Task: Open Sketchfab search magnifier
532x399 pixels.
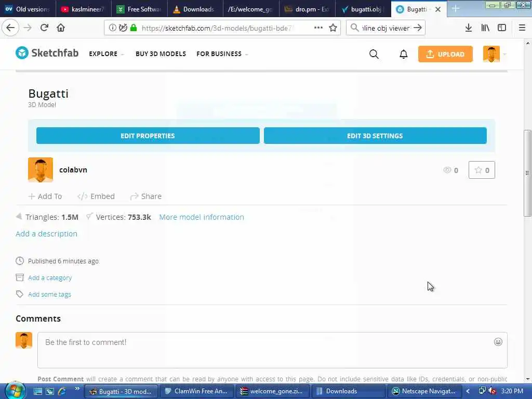Action: point(374,54)
